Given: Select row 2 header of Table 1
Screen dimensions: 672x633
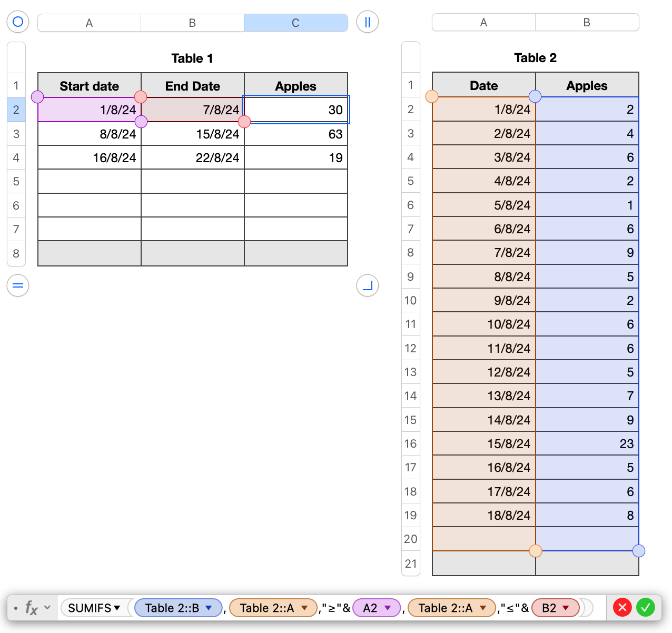Looking at the screenshot, I should pyautogui.click(x=16, y=109).
